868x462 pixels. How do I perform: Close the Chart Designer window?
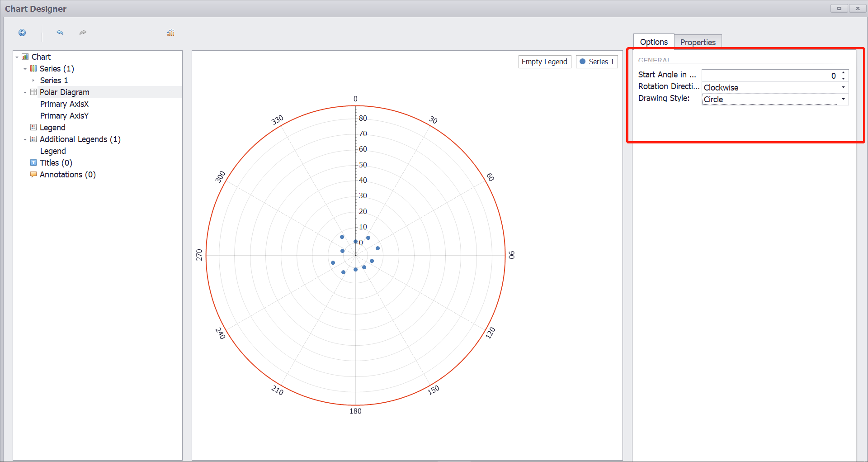[x=858, y=8]
